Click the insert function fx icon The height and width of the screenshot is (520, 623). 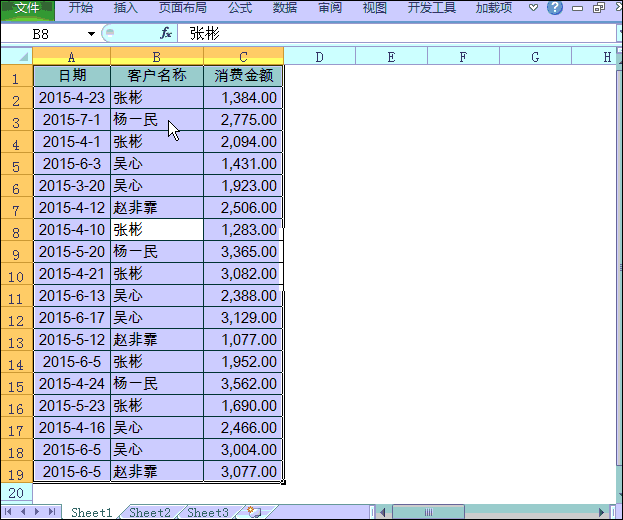[166, 33]
